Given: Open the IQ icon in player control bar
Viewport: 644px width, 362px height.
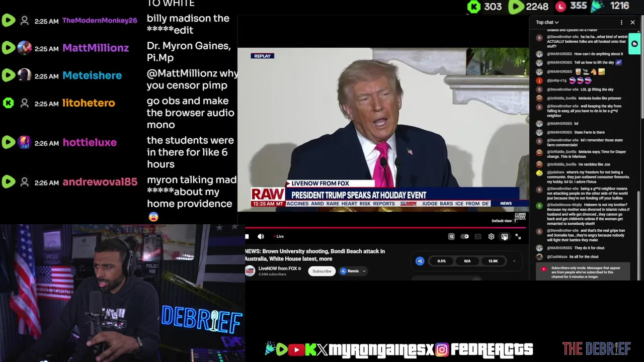Looking at the screenshot, I should coord(451,236).
